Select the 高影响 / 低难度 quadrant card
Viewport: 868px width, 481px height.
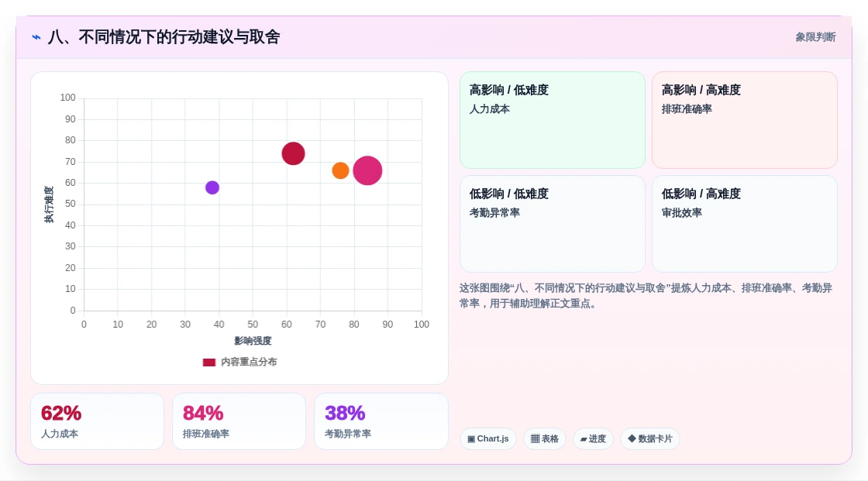553,119
